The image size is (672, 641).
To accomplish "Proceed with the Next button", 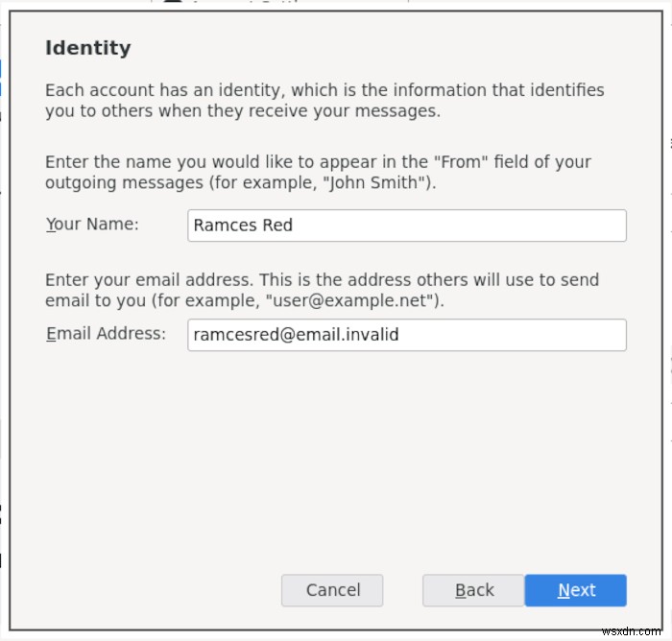I will (575, 590).
